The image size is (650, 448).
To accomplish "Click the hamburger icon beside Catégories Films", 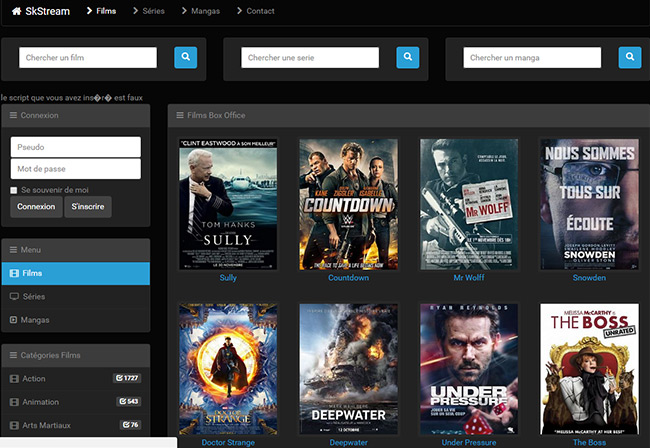I will [x=14, y=355].
